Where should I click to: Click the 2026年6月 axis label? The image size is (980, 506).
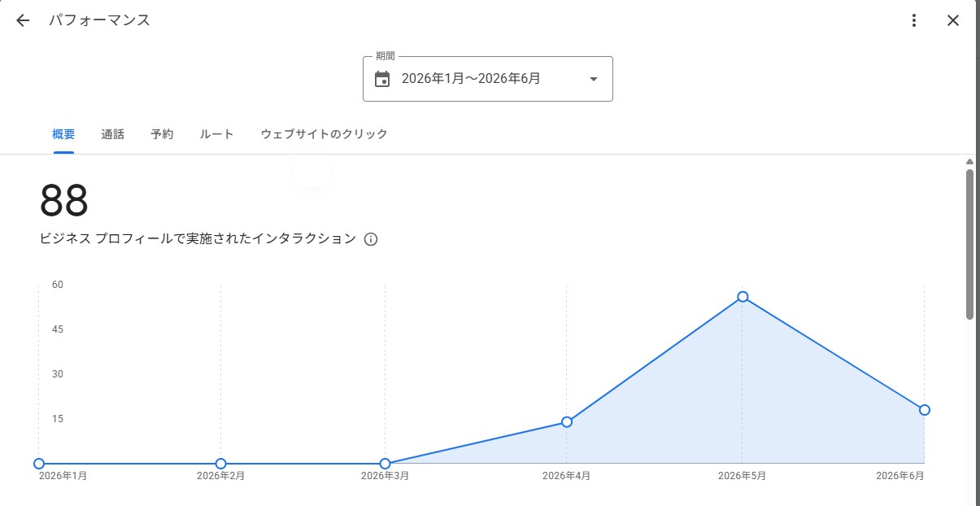900,476
